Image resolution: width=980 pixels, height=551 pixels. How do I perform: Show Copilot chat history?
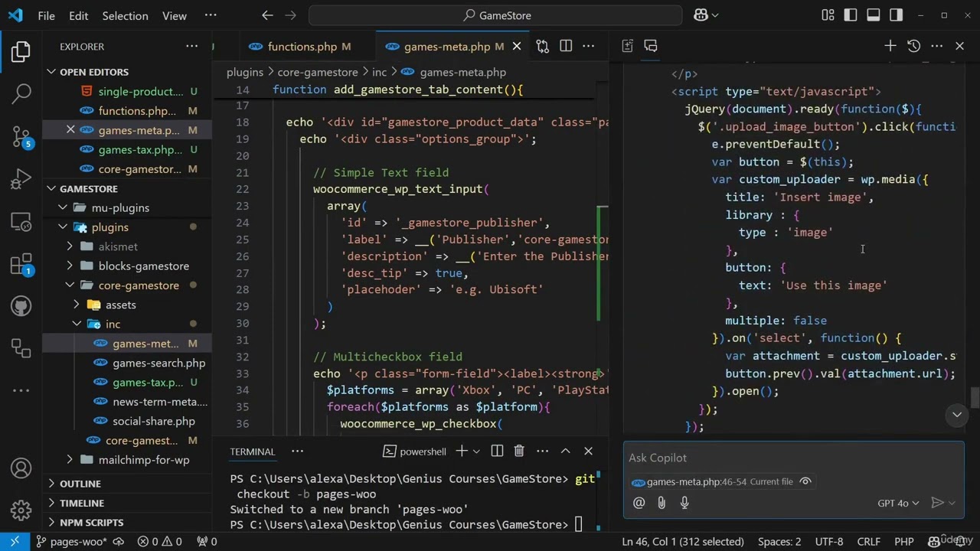[x=913, y=47]
